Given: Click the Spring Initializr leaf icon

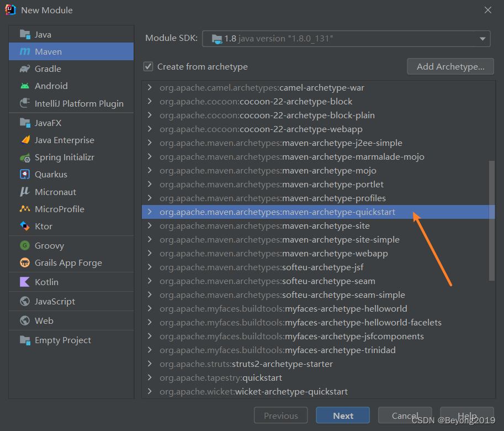Looking at the screenshot, I should (25, 157).
